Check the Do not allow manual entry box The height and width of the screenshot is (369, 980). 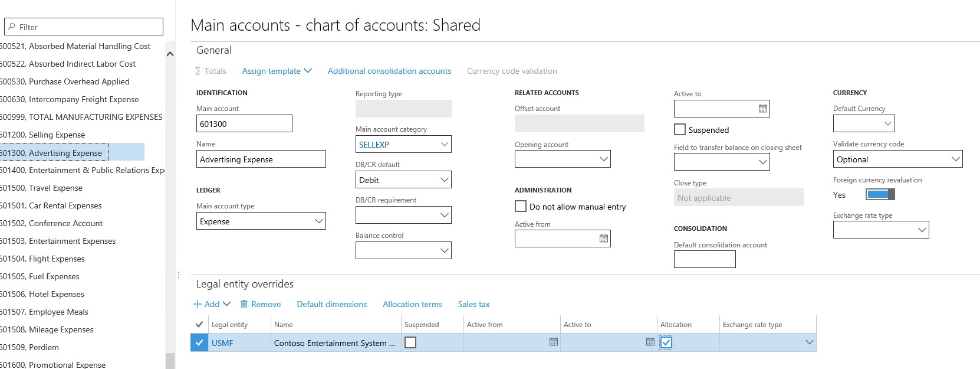tap(521, 206)
